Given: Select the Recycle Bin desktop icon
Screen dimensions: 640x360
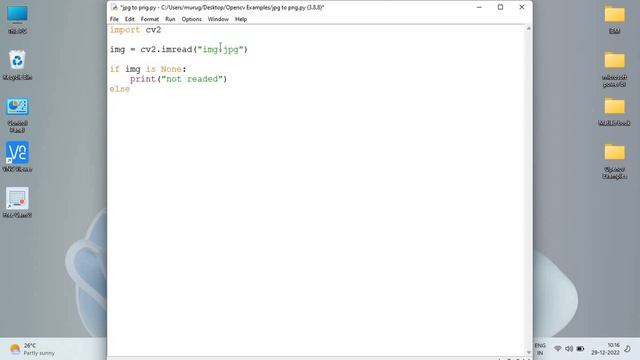Looking at the screenshot, I should click(17, 65).
